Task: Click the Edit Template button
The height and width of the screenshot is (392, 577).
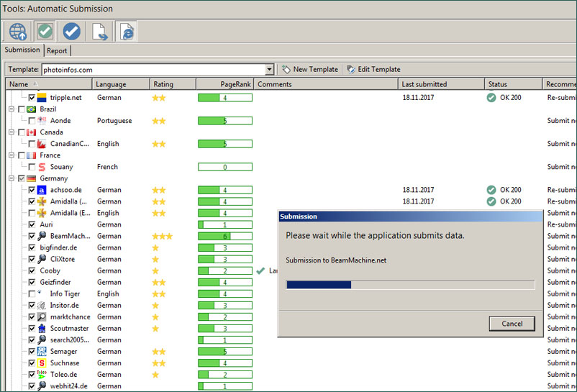Action: pos(373,70)
